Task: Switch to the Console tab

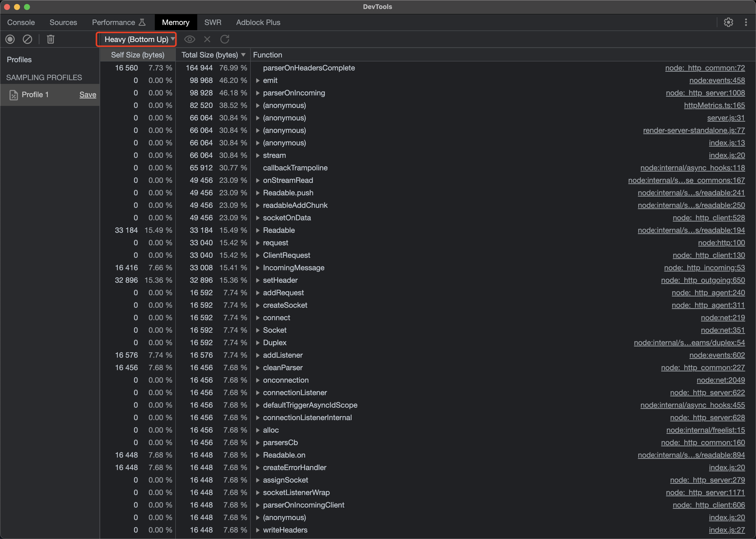Action: click(20, 22)
